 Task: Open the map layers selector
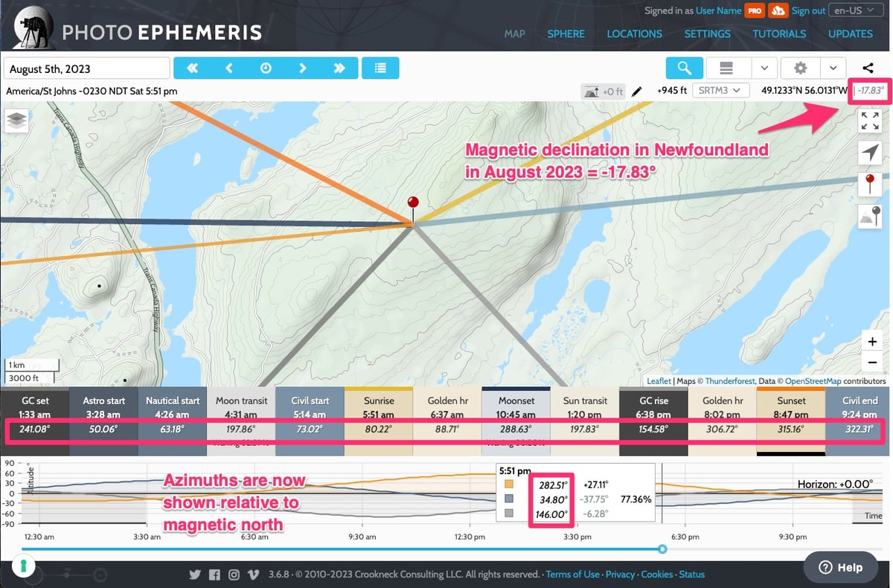click(16, 120)
